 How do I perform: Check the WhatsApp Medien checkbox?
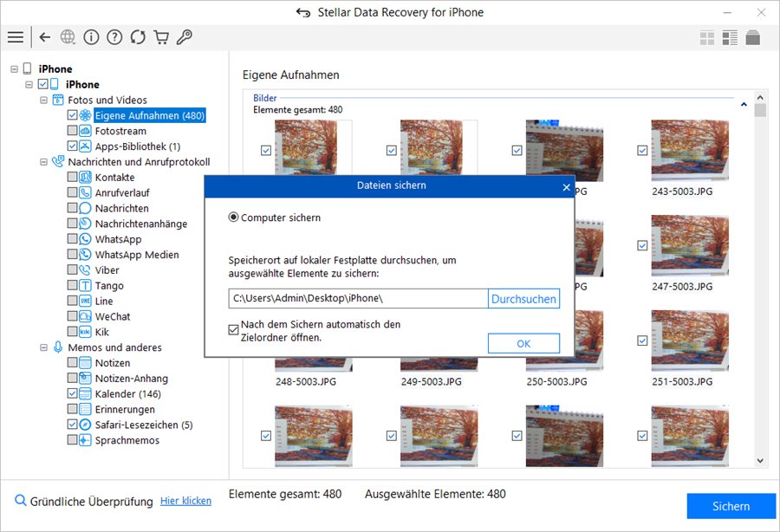pyautogui.click(x=72, y=255)
